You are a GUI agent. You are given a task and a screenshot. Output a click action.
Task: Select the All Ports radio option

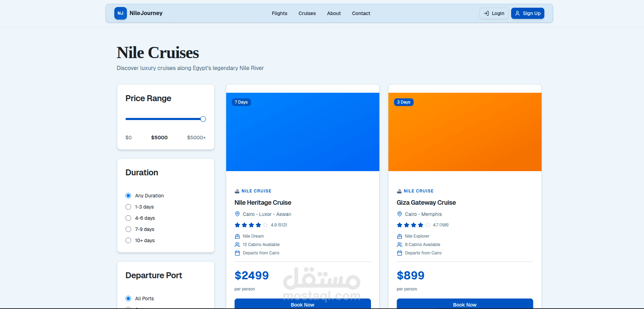(128, 299)
